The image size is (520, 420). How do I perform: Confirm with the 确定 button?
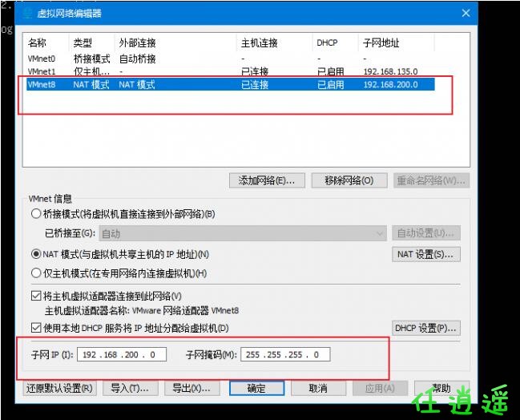(256, 388)
